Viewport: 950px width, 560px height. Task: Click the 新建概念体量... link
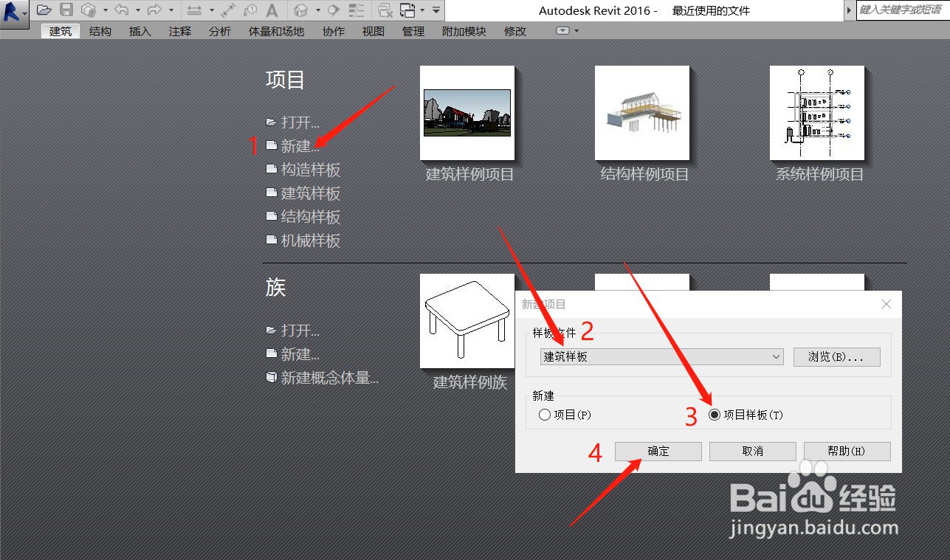[x=330, y=378]
